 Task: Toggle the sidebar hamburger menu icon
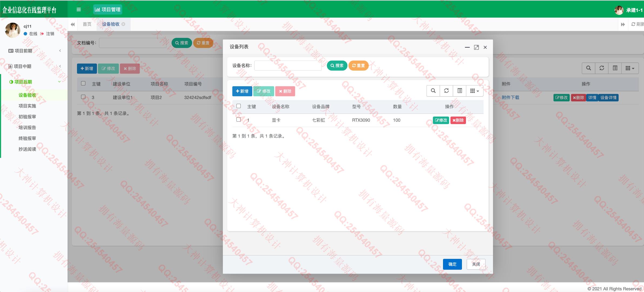click(79, 9)
